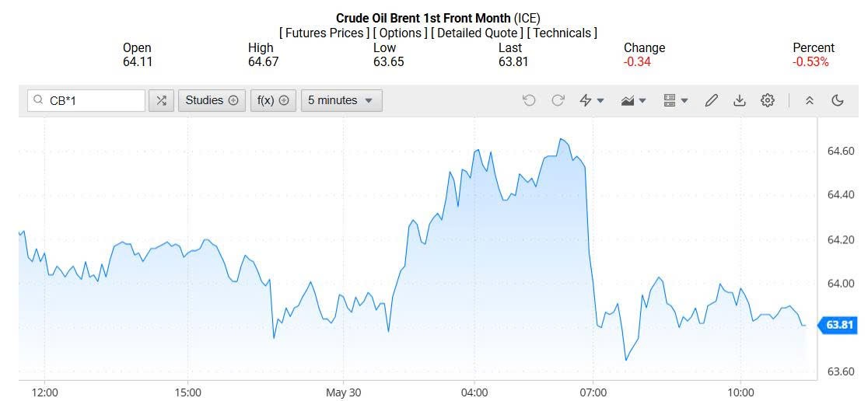
Task: View the Technicals link
Action: tap(562, 33)
